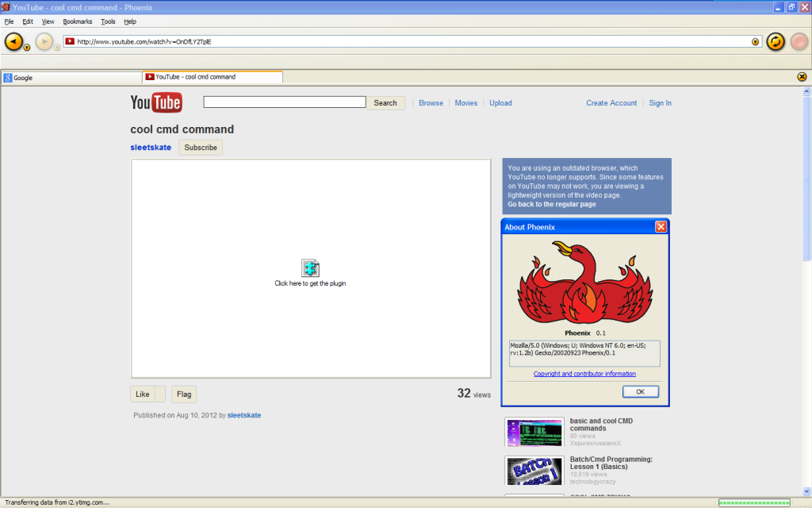The height and width of the screenshot is (508, 812).
Task: Toggle Subscribe for sleetskate channel
Action: pos(201,148)
